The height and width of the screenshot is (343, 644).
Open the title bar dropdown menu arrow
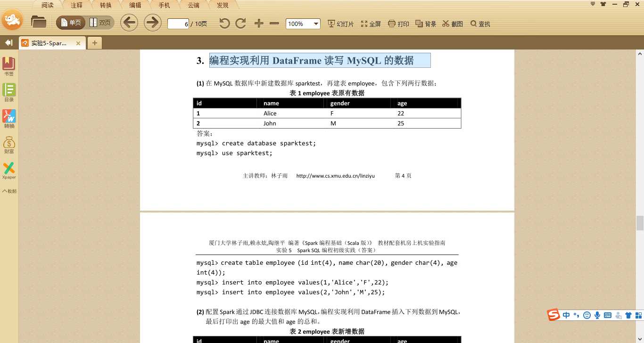tap(593, 4)
